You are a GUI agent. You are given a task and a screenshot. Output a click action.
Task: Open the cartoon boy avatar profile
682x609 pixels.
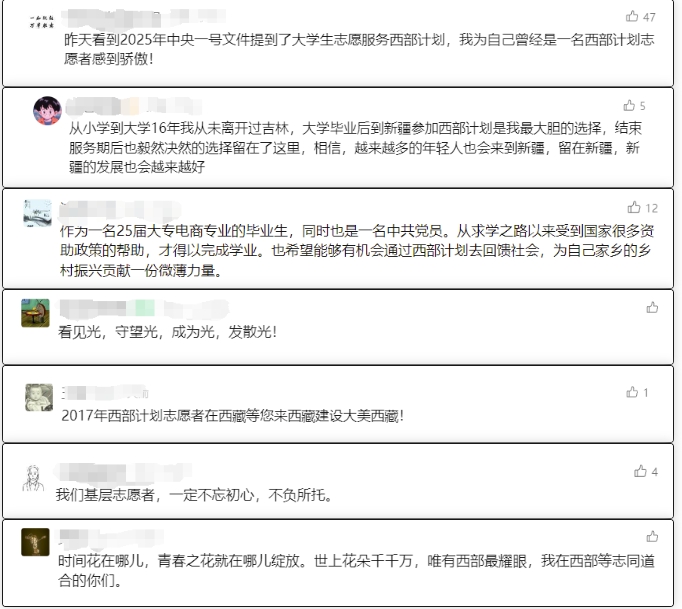47,110
